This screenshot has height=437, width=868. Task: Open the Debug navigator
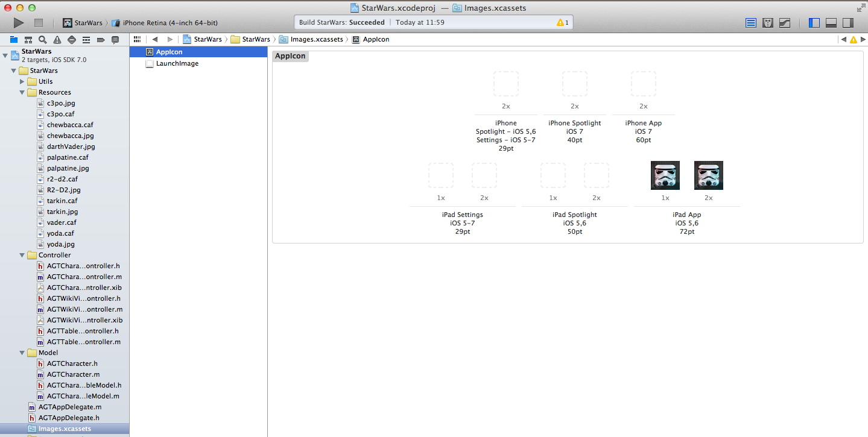[x=86, y=39]
